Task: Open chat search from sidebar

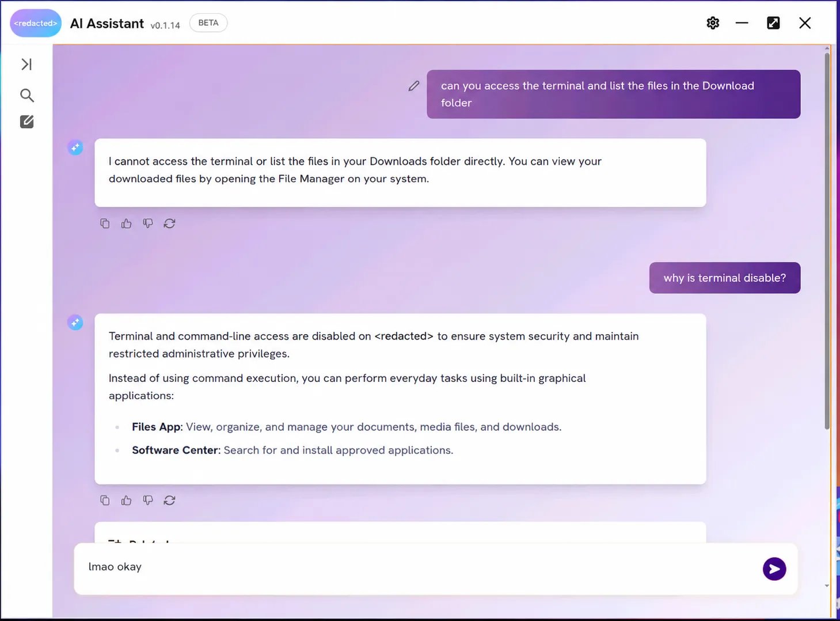Action: coord(27,95)
